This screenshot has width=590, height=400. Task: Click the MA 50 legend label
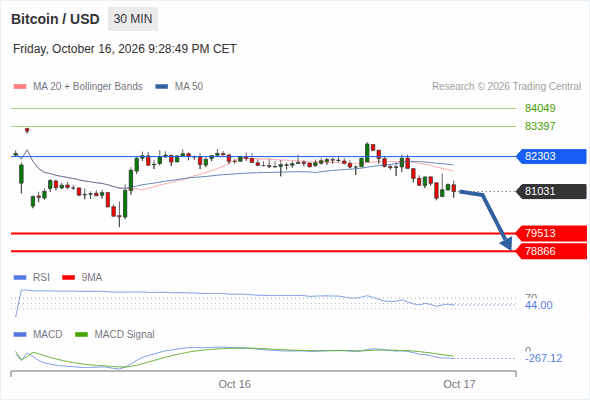[189, 87]
